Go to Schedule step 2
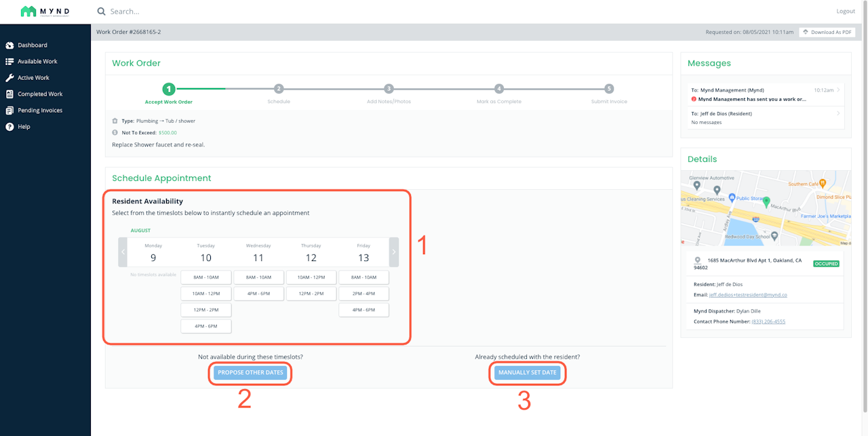 coord(279,89)
